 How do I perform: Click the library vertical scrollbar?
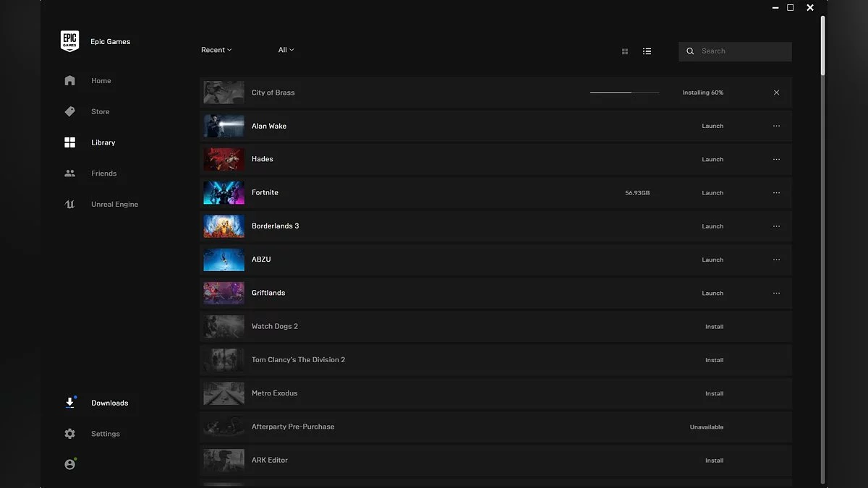pyautogui.click(x=822, y=45)
